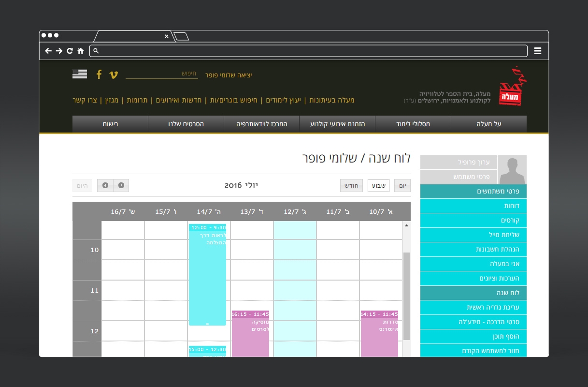Click the user profile avatar picture

[x=512, y=170]
